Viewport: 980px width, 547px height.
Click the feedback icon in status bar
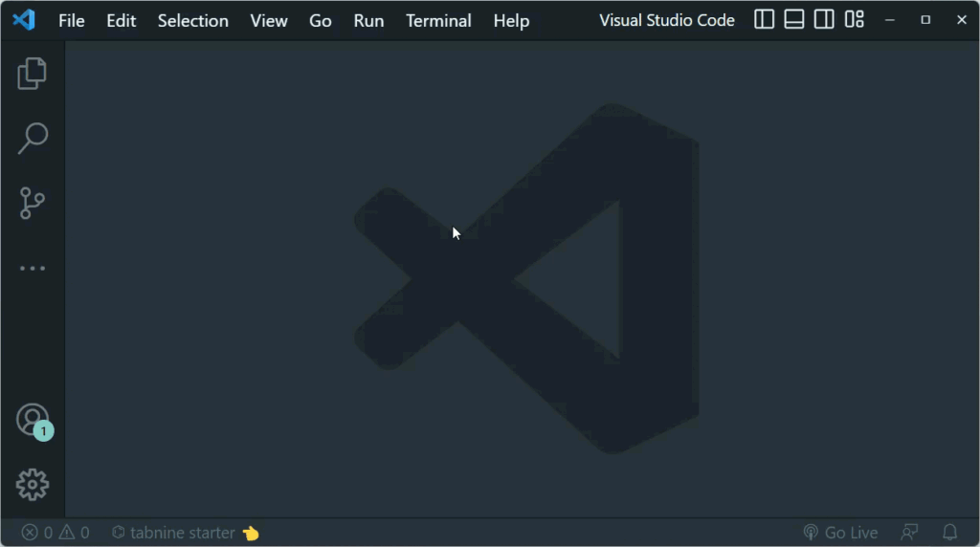pyautogui.click(x=909, y=533)
